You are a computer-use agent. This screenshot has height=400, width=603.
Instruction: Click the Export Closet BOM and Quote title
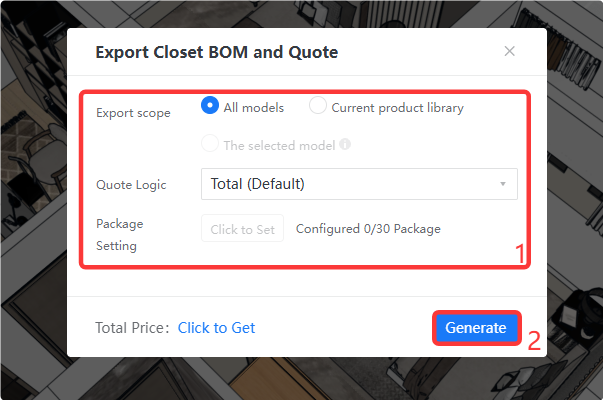point(217,52)
